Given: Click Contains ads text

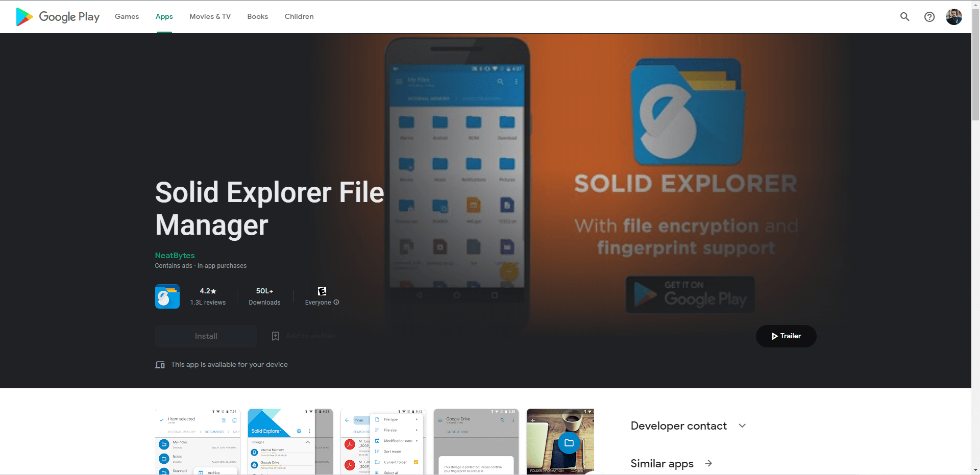Looking at the screenshot, I should pyautogui.click(x=174, y=266).
